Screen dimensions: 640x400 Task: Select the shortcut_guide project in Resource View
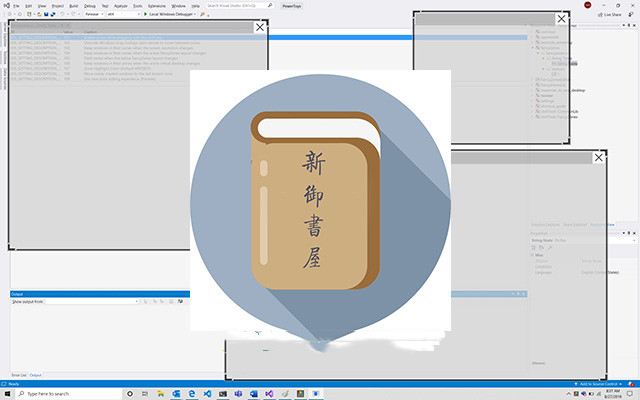click(x=551, y=106)
